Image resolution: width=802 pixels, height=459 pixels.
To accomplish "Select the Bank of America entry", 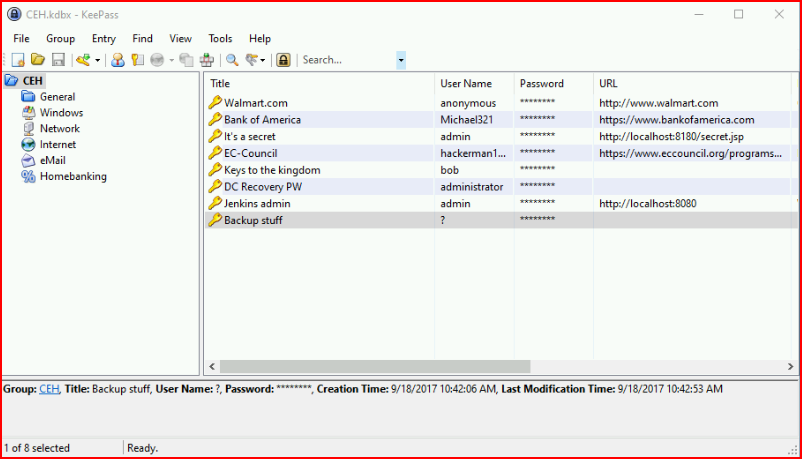I will click(x=262, y=120).
